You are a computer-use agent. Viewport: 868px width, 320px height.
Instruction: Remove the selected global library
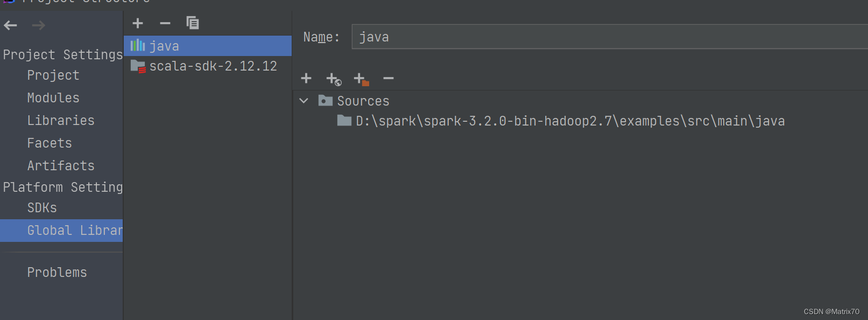click(165, 23)
